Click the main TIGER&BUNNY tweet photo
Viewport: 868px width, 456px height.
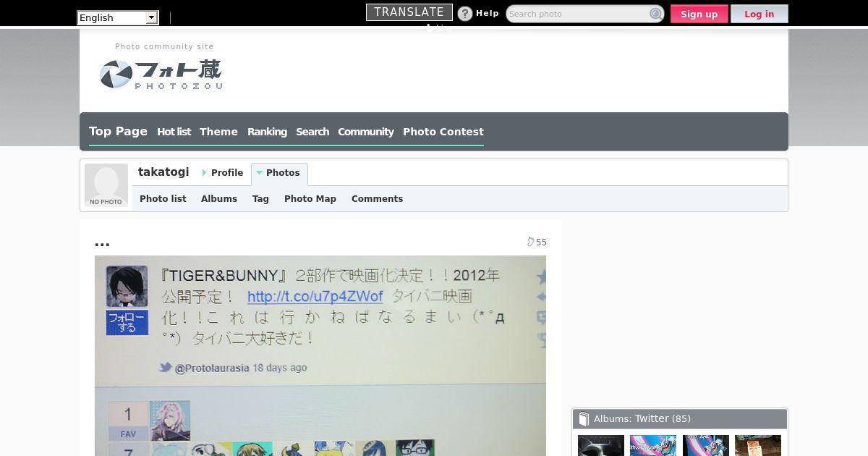coord(320,355)
